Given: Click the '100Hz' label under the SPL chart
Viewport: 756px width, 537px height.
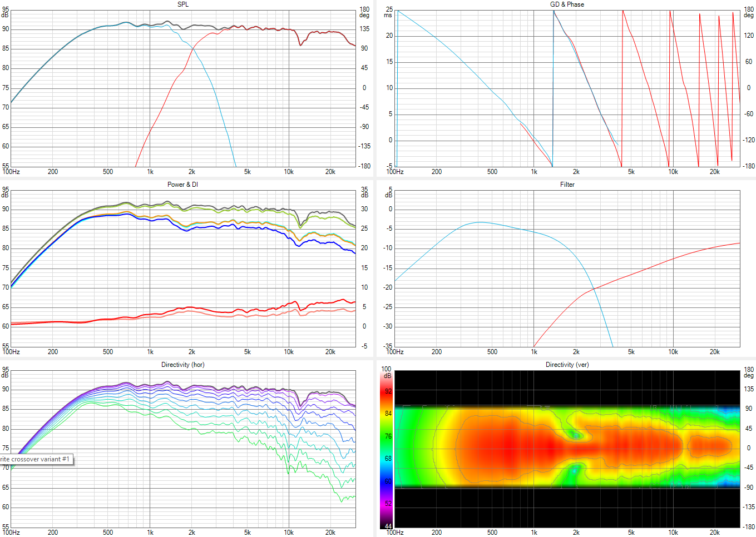Looking at the screenshot, I should click(x=11, y=172).
